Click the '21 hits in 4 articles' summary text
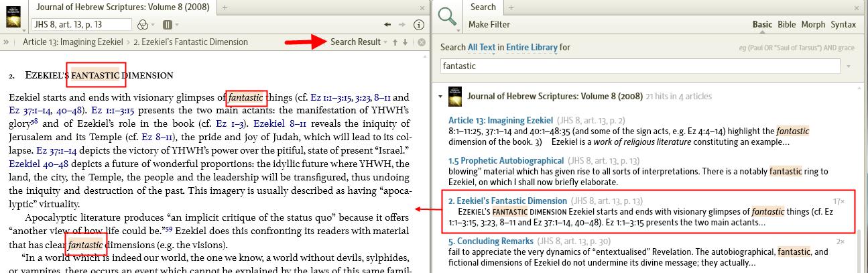 point(678,97)
